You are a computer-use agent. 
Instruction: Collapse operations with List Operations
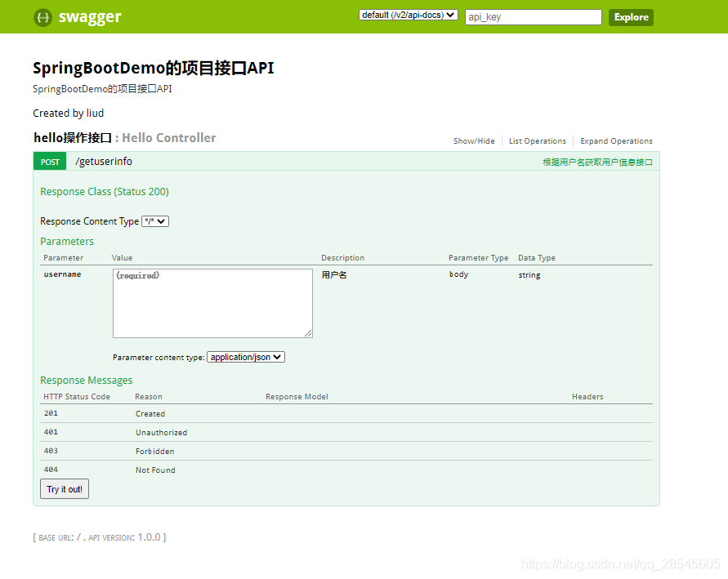coord(538,140)
